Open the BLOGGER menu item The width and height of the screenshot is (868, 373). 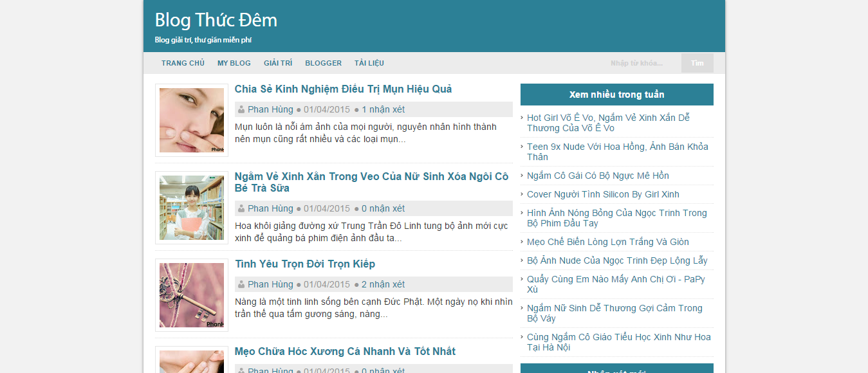pyautogui.click(x=324, y=63)
